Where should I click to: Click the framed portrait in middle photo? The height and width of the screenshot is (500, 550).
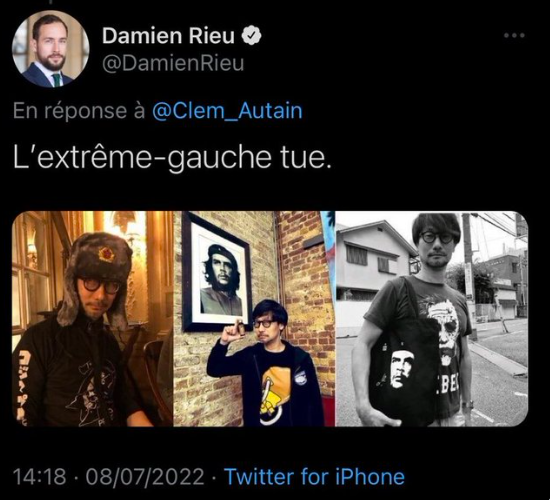tap(216, 273)
